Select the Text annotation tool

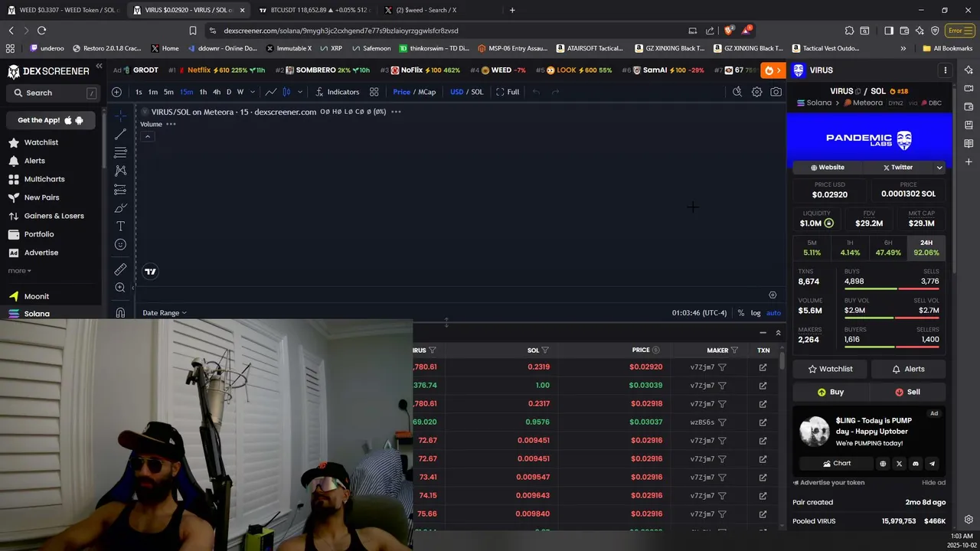pos(120,227)
